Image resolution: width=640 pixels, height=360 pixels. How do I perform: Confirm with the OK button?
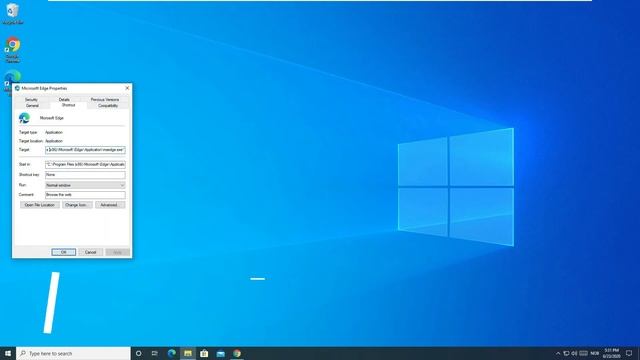click(x=64, y=252)
